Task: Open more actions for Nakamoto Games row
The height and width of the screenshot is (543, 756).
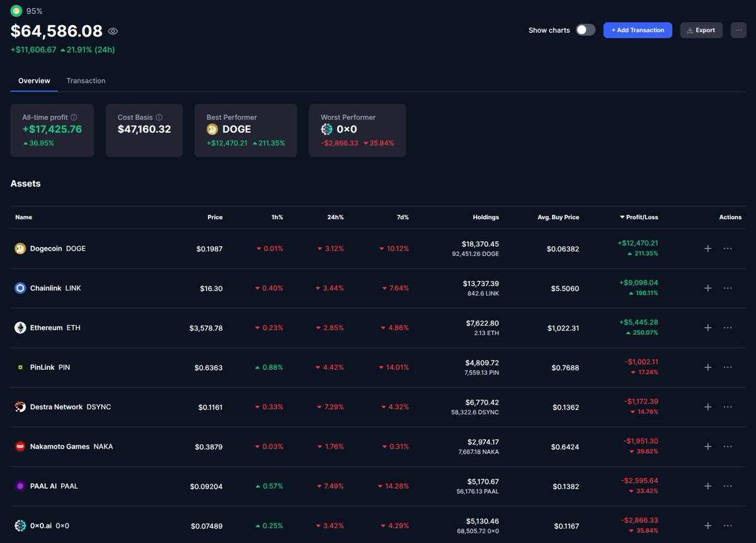Action: (728, 447)
